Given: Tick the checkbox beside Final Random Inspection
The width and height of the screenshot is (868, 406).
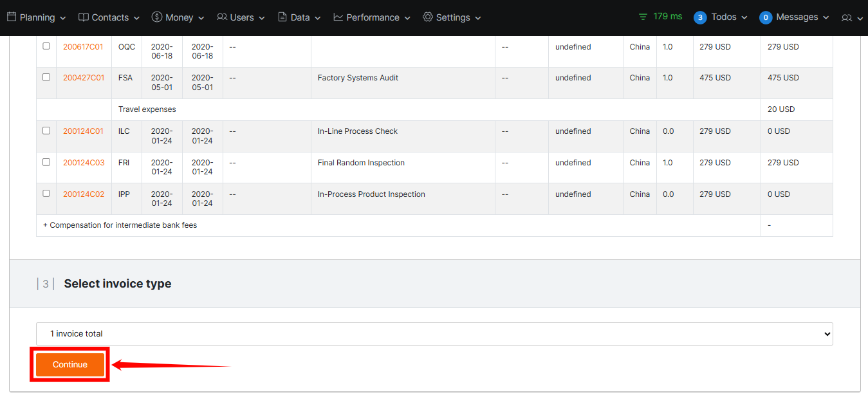Looking at the screenshot, I should pos(45,162).
